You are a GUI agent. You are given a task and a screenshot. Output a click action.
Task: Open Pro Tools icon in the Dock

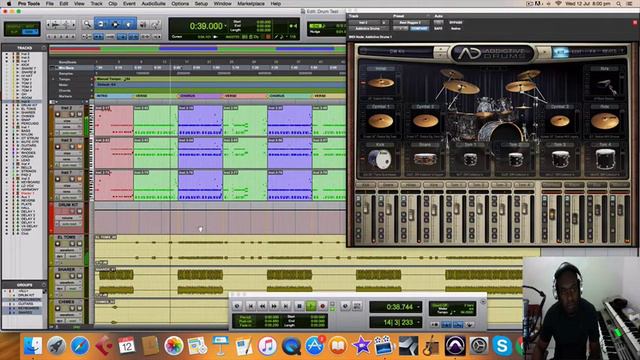455,346
